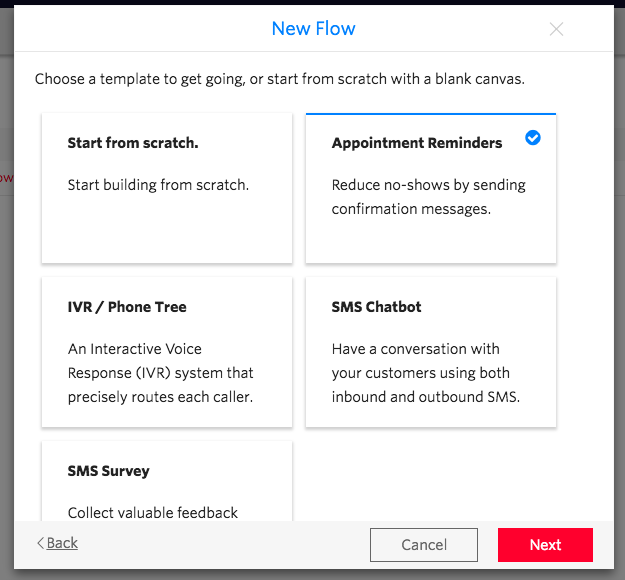Pick the IVR / Phone Tree template title
Viewport: 625px width, 580px height.
(127, 307)
